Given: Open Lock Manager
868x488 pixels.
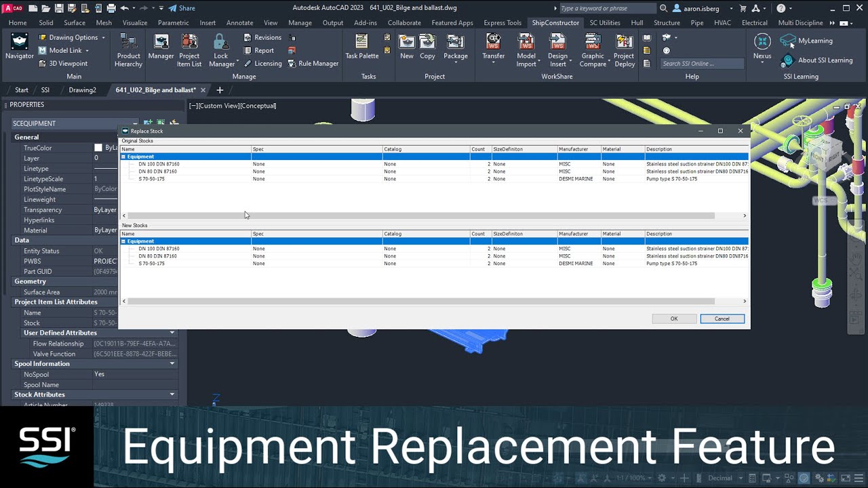Looking at the screenshot, I should (221, 49).
